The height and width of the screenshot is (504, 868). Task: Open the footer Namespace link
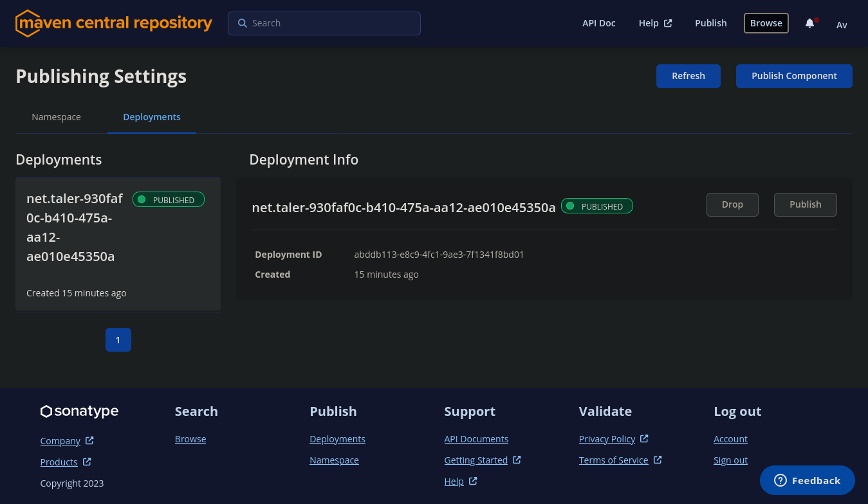pyautogui.click(x=334, y=460)
